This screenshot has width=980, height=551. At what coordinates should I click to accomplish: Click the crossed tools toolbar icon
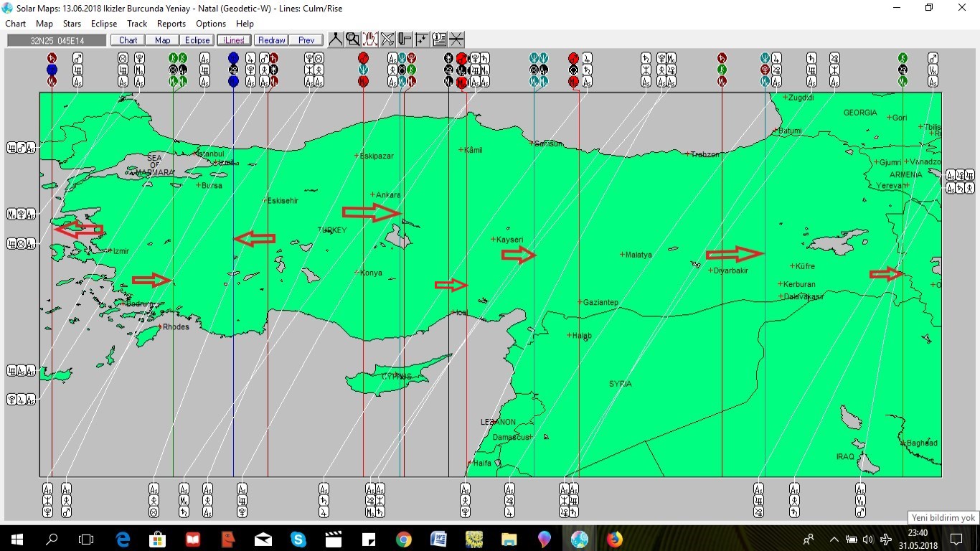pyautogui.click(x=387, y=39)
